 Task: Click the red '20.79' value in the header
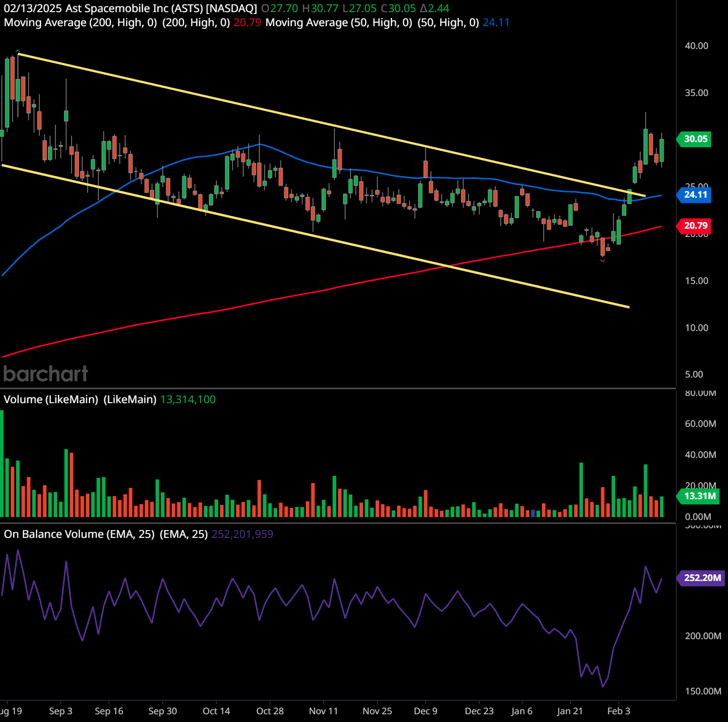click(247, 22)
